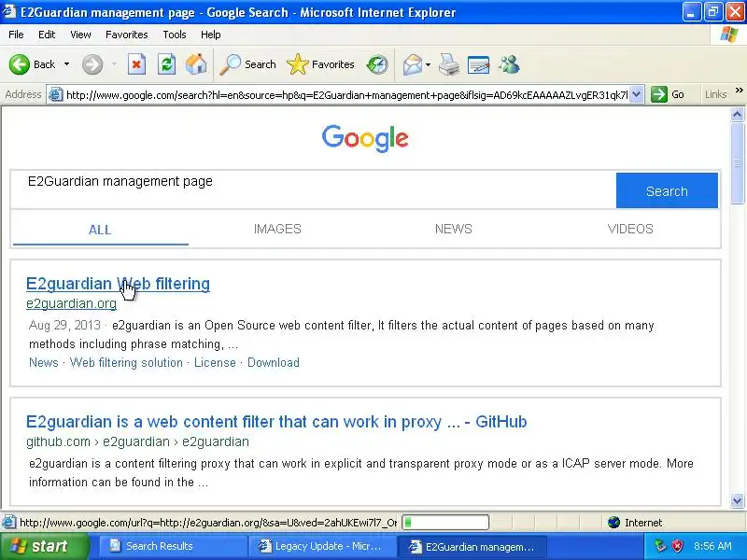Click the scrollbar up arrow

pyautogui.click(x=737, y=115)
